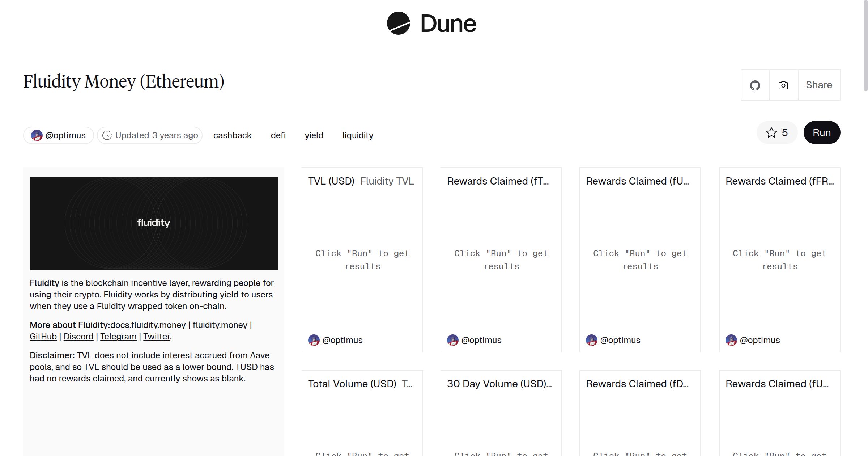Select the defi tag

click(278, 135)
